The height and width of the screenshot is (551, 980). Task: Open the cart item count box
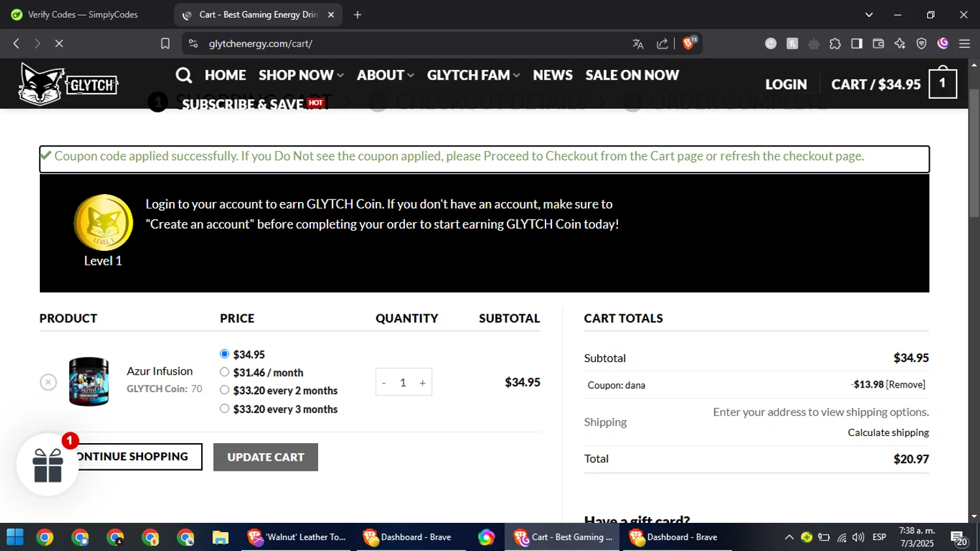pos(942,84)
